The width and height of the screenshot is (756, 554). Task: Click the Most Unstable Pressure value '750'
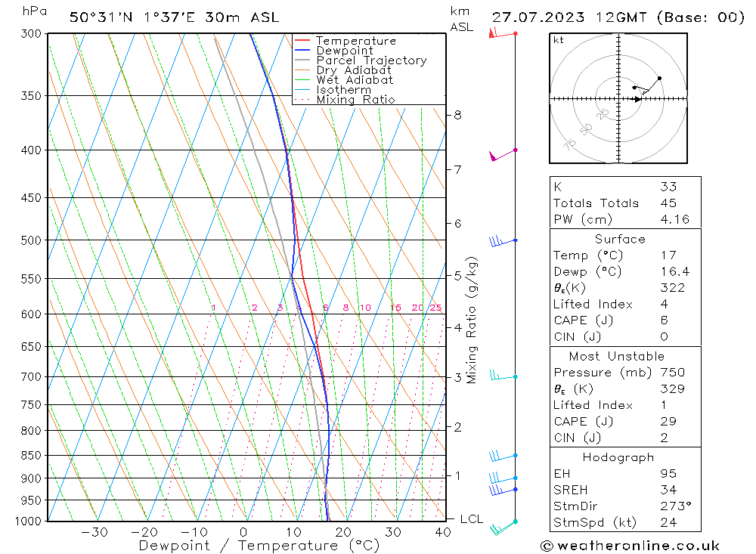click(x=673, y=372)
